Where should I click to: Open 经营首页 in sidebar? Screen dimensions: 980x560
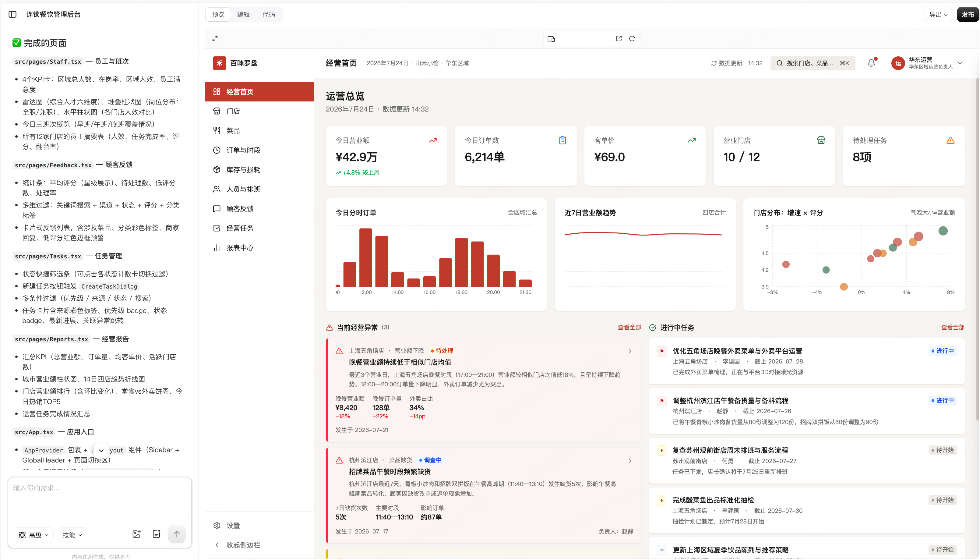(x=259, y=91)
